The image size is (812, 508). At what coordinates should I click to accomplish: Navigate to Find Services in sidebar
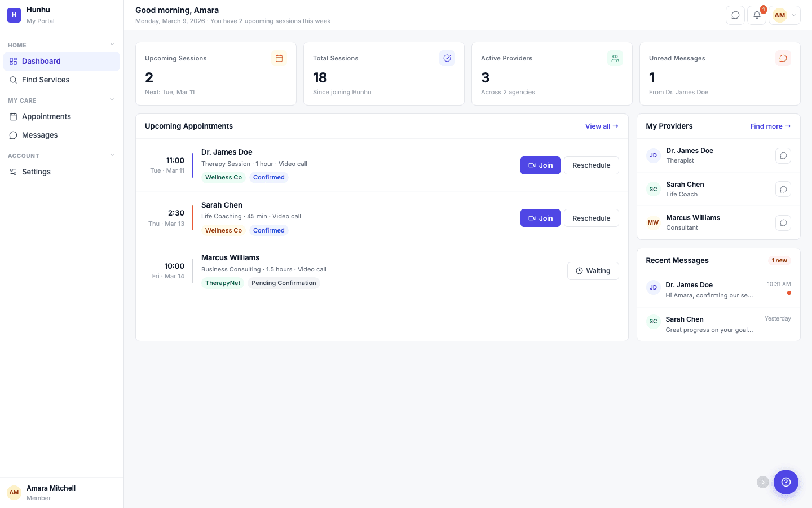point(45,80)
